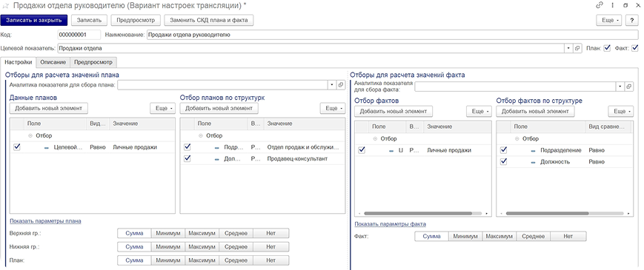Open fact analytics field item icon
This screenshot has height=270, width=644.
[x=628, y=87]
